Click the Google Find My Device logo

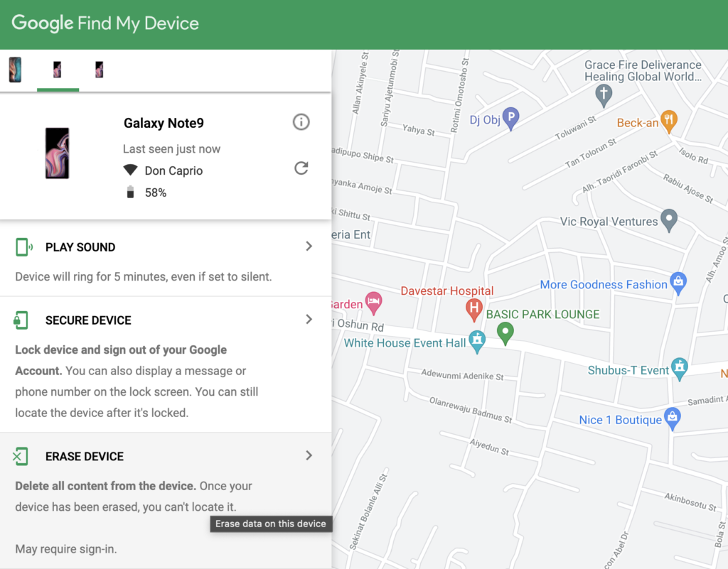pos(105,23)
